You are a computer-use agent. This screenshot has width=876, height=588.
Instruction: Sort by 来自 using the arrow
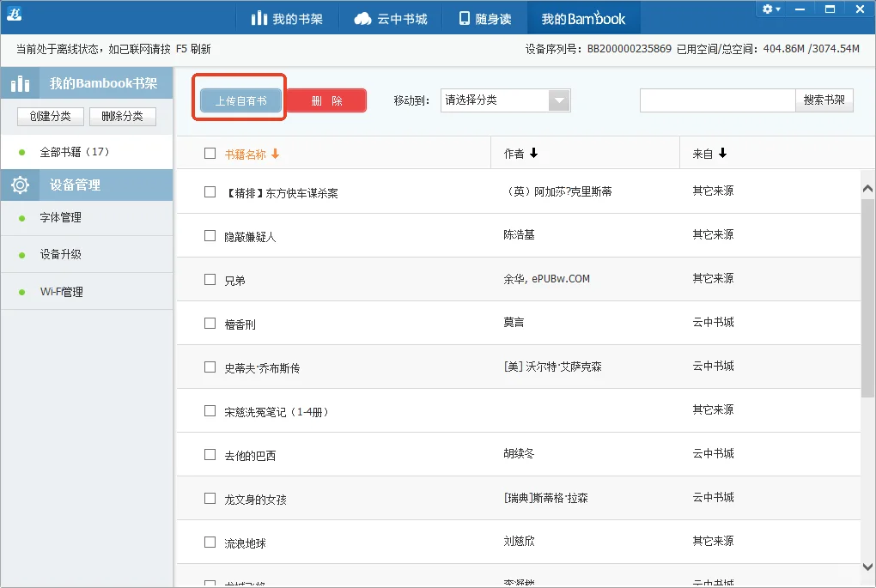click(722, 153)
